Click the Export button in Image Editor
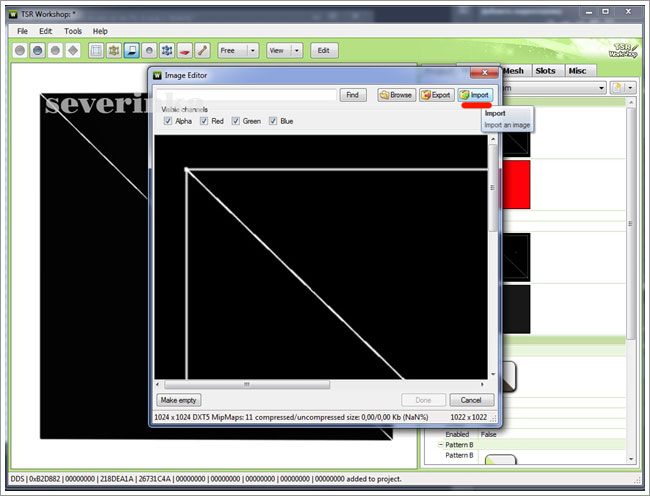The width and height of the screenshot is (650, 496). [436, 95]
